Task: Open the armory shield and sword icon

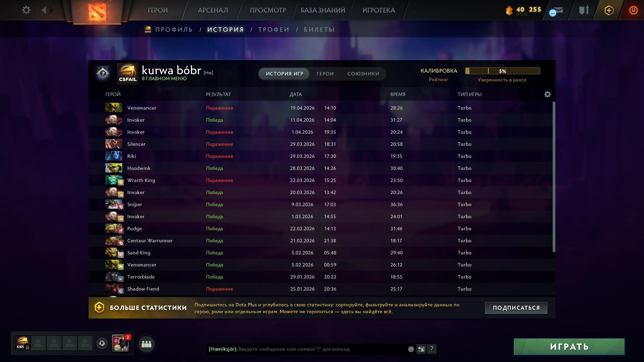Action: tap(584, 10)
